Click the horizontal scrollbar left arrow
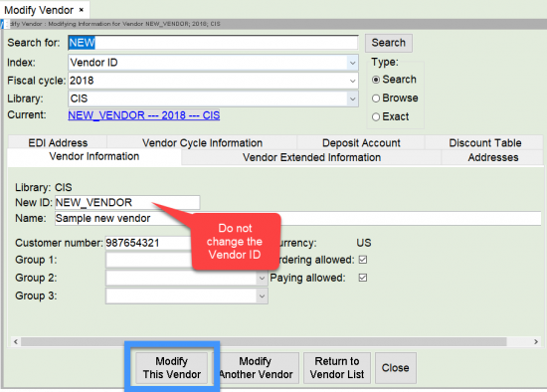547x392 pixels. coord(16,341)
